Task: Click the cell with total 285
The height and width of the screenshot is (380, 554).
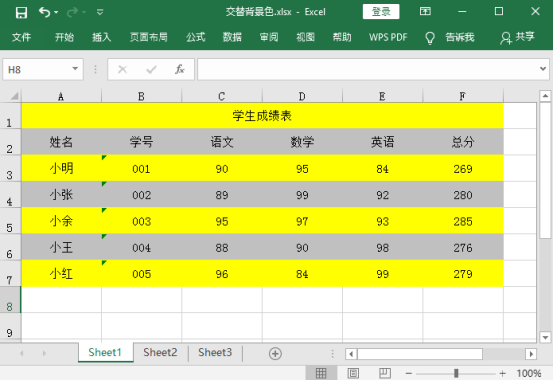Action: coord(463,221)
